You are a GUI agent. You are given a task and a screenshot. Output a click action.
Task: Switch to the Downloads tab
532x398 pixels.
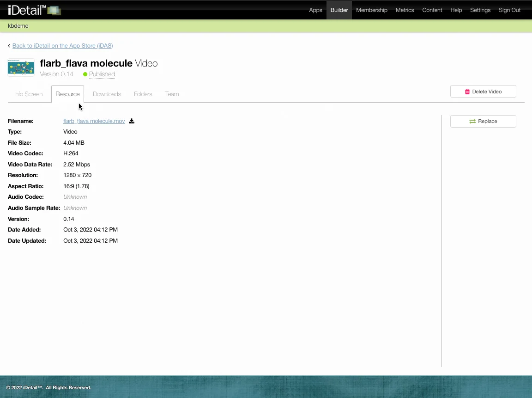(x=107, y=94)
